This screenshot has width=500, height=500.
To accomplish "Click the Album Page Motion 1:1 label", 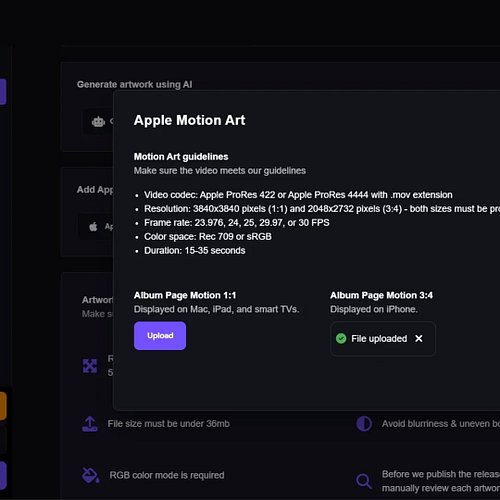I will (185, 295).
